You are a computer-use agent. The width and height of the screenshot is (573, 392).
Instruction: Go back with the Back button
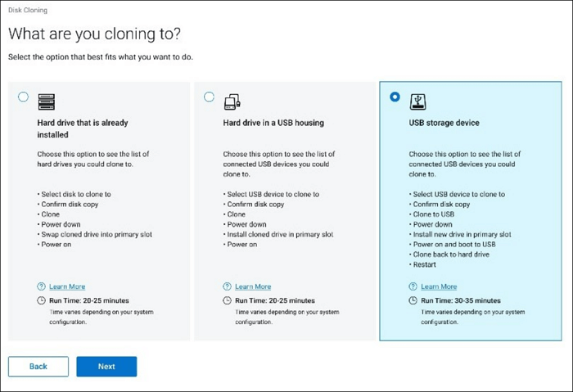(x=38, y=366)
